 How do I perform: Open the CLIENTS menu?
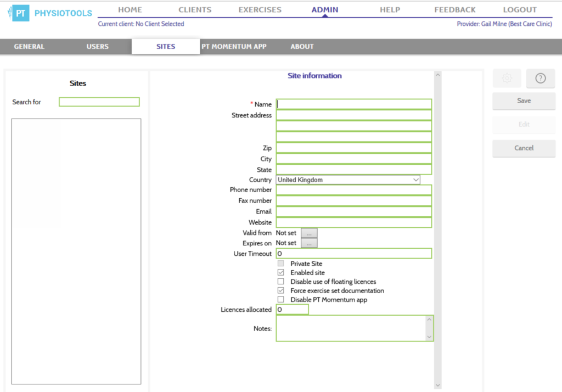pos(195,10)
